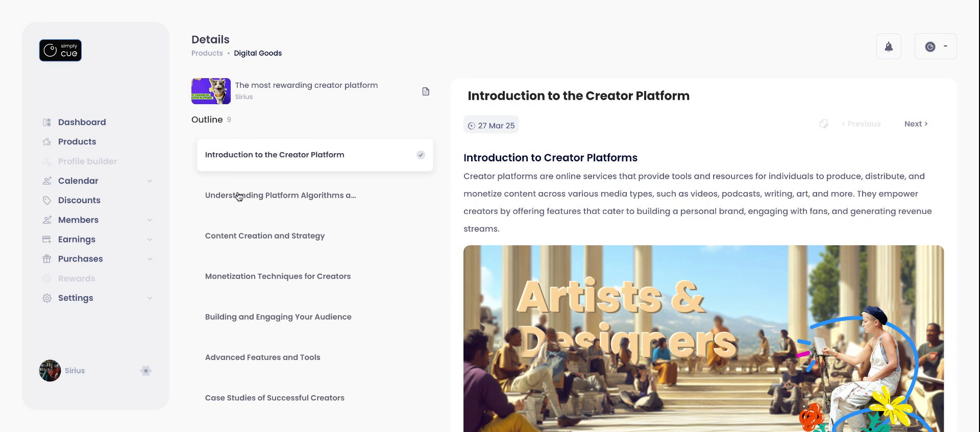Toggle theme icon beside Sirius profile
980x432 pixels.
[x=146, y=371]
